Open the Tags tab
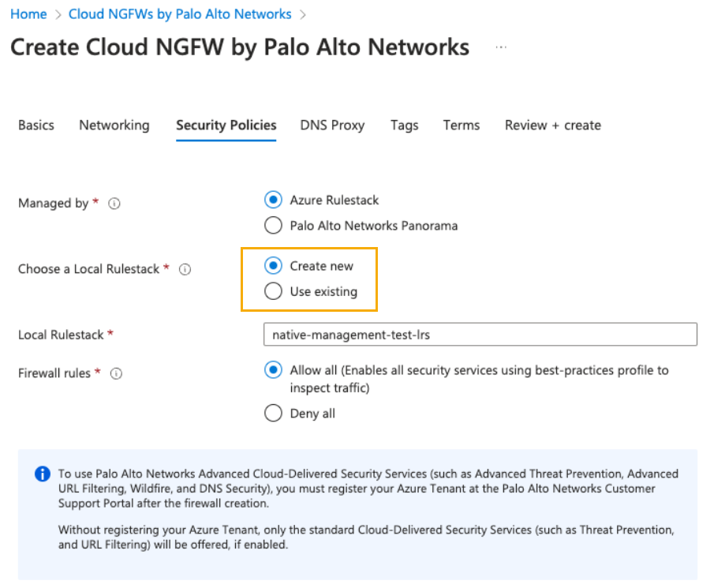 point(404,125)
